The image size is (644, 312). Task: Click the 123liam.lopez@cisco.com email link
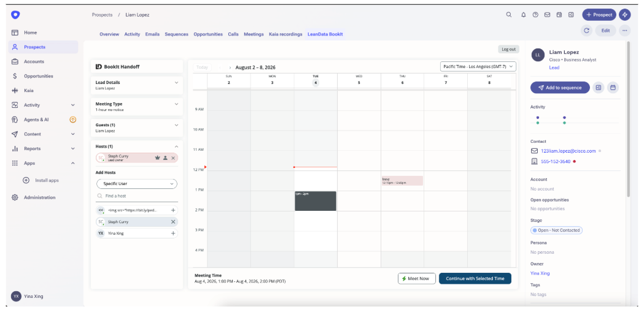point(568,151)
